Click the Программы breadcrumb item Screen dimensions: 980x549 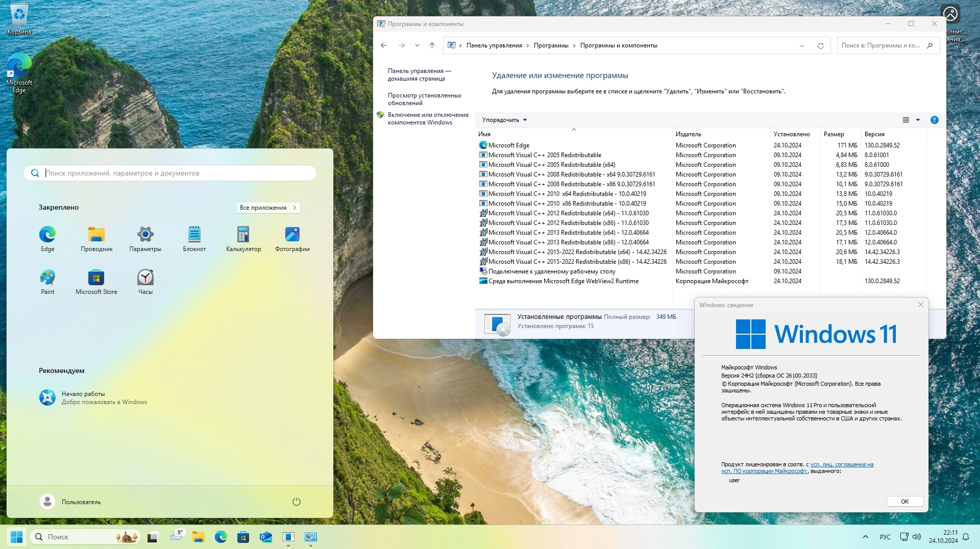coord(551,45)
